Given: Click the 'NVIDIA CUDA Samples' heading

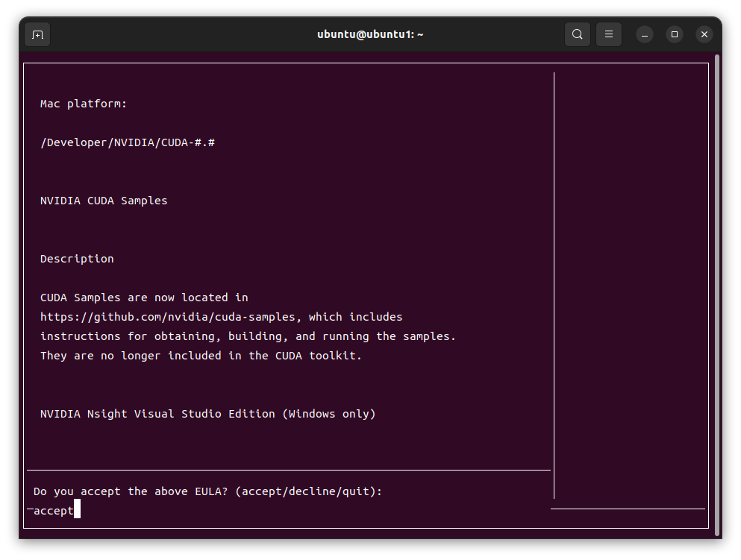Looking at the screenshot, I should pyautogui.click(x=104, y=201).
